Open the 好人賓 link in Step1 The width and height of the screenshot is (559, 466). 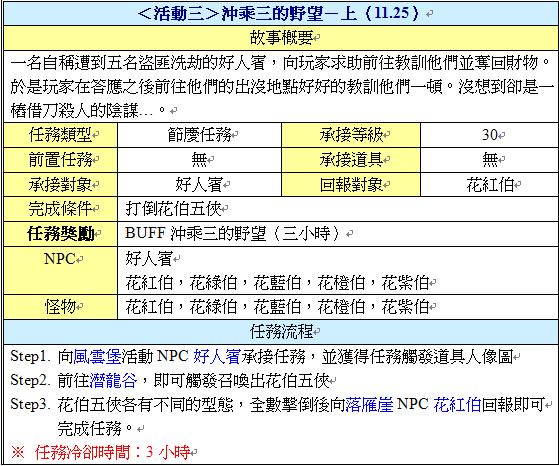point(217,356)
